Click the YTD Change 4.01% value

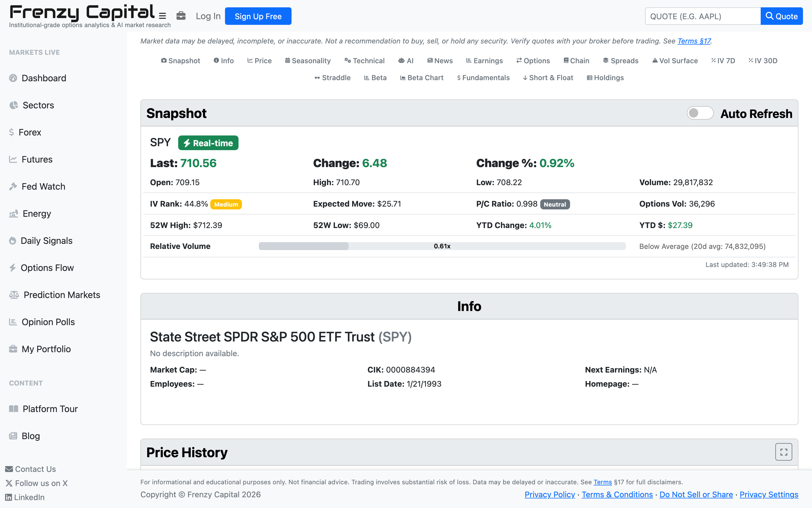540,225
